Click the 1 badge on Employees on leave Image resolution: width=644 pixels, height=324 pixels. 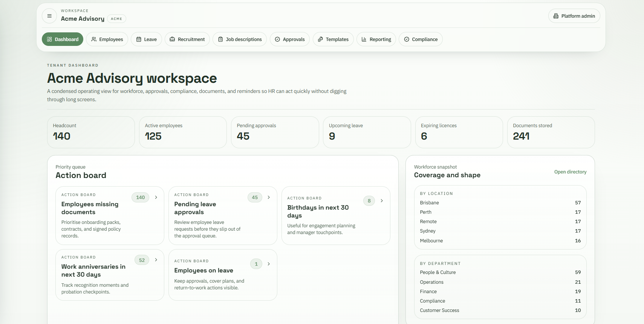point(256,264)
